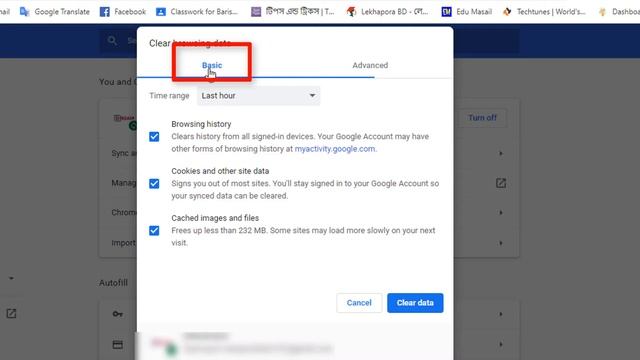Image resolution: width=640 pixels, height=360 pixels.
Task: Click the external link icon in left sidebar
Action: pos(11,313)
